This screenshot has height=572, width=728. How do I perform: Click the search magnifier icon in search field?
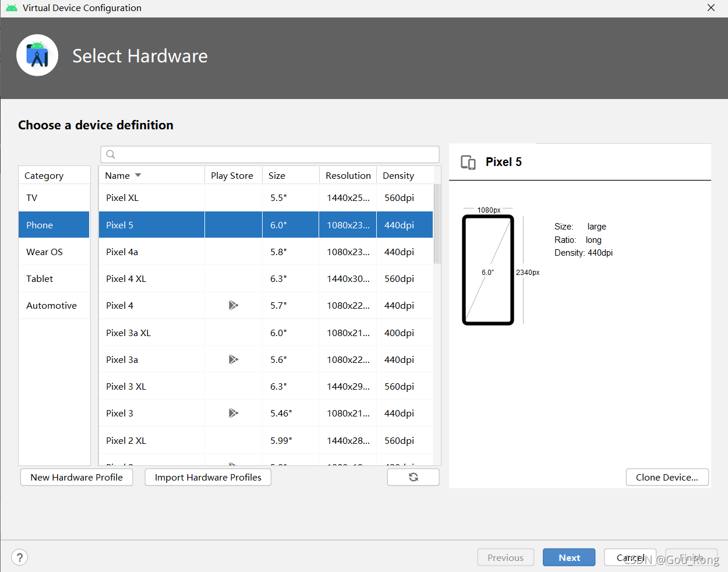point(111,154)
